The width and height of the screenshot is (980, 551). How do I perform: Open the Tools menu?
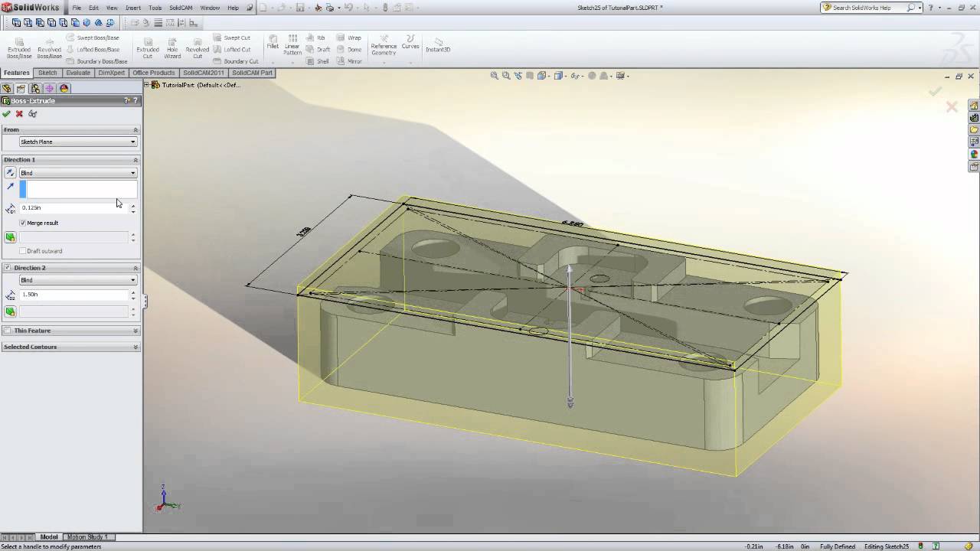[155, 8]
